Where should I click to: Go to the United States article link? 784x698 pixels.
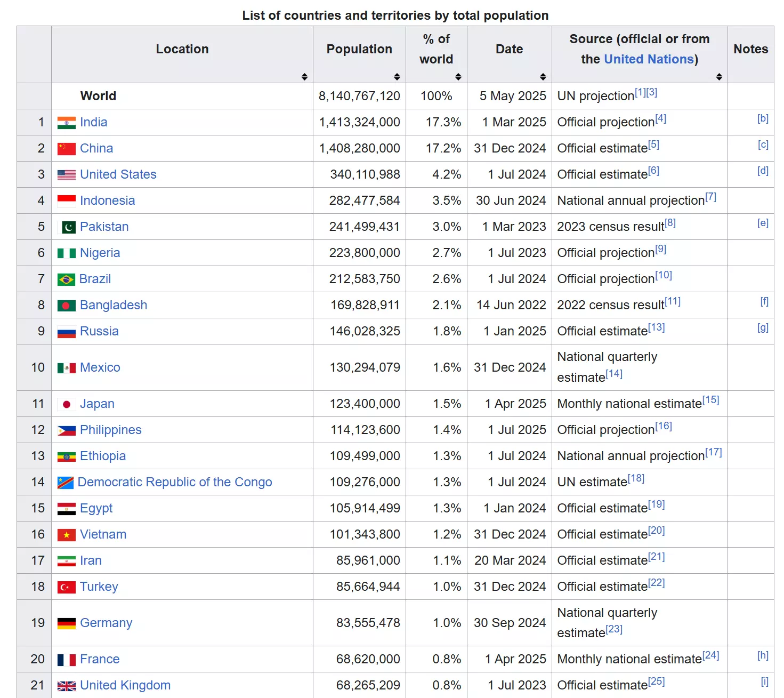pos(118,174)
